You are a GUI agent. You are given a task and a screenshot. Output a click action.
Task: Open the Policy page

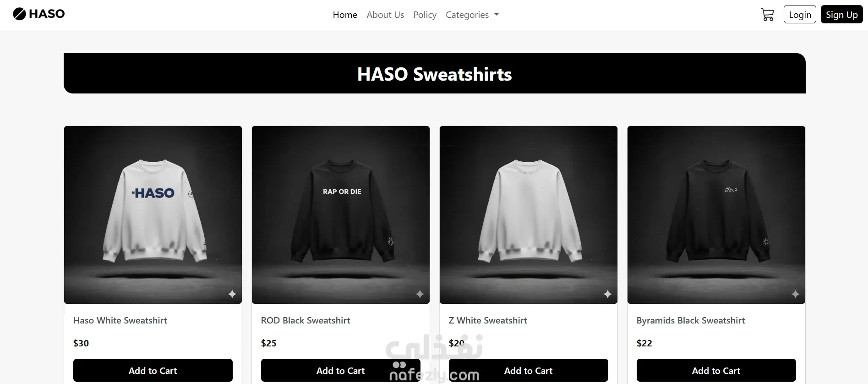point(425,15)
